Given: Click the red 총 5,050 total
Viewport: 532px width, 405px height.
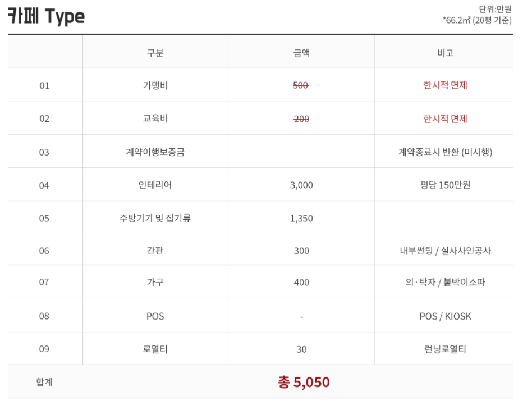Looking at the screenshot, I should click(304, 382).
